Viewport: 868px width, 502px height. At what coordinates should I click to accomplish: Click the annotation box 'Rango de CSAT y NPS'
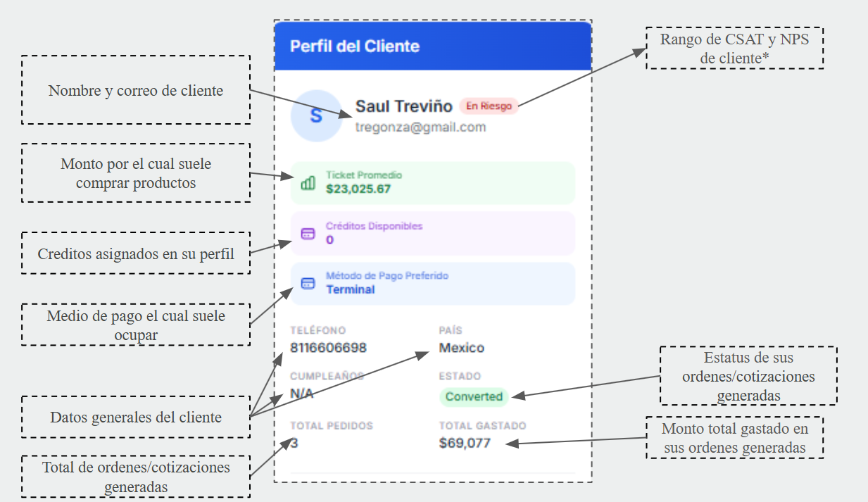(734, 49)
